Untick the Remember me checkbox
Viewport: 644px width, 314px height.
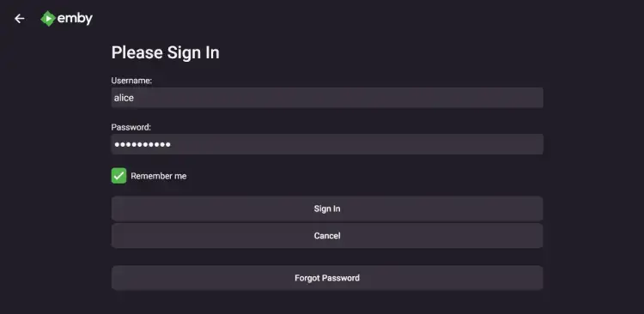click(x=118, y=176)
